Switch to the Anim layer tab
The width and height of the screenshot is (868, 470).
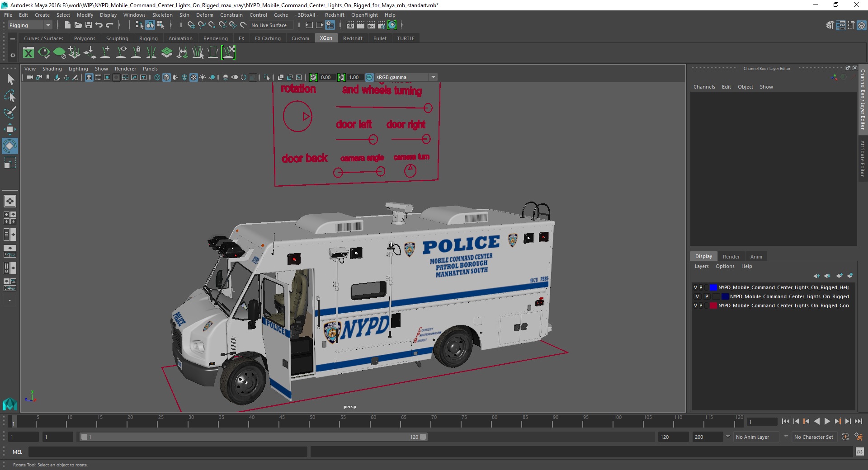click(756, 257)
